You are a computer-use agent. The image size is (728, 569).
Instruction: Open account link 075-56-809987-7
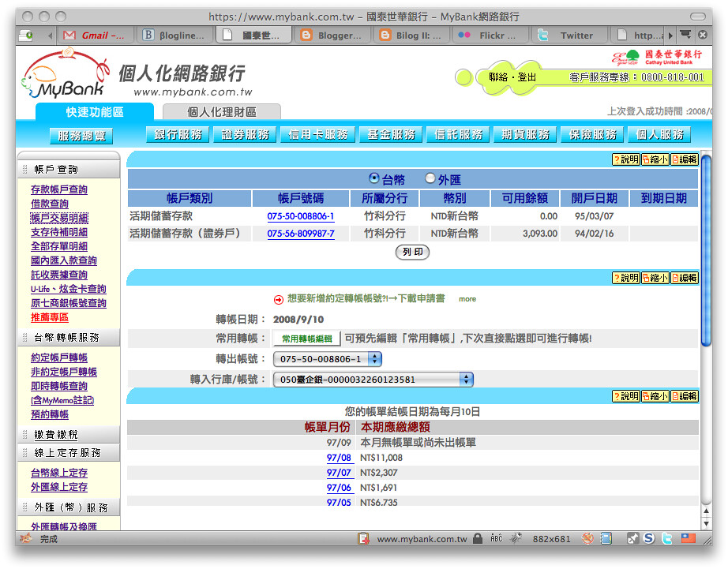pos(300,234)
